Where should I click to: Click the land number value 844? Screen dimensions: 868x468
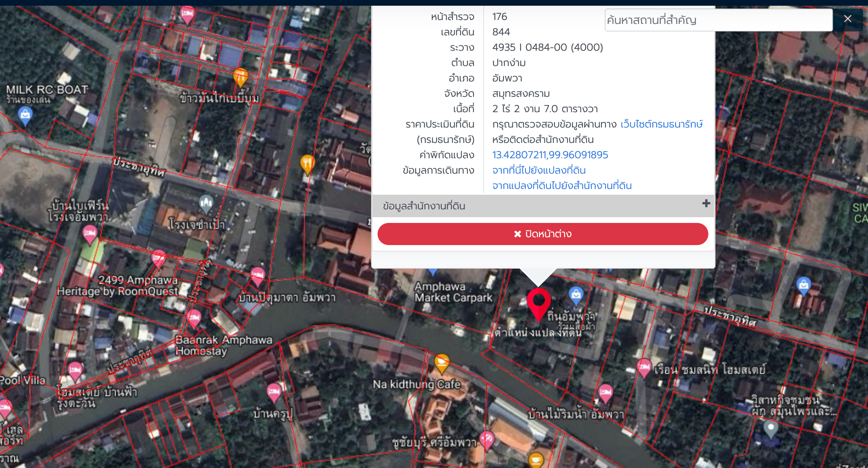pyautogui.click(x=501, y=32)
